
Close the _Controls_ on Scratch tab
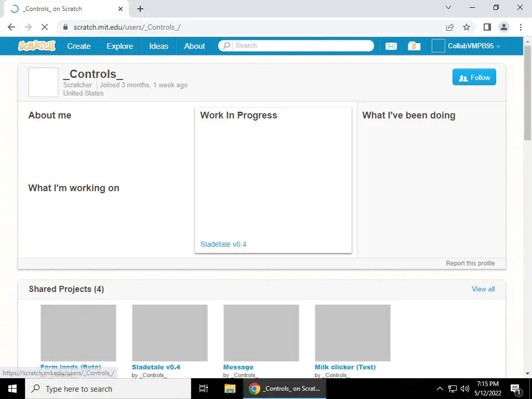pos(121,9)
